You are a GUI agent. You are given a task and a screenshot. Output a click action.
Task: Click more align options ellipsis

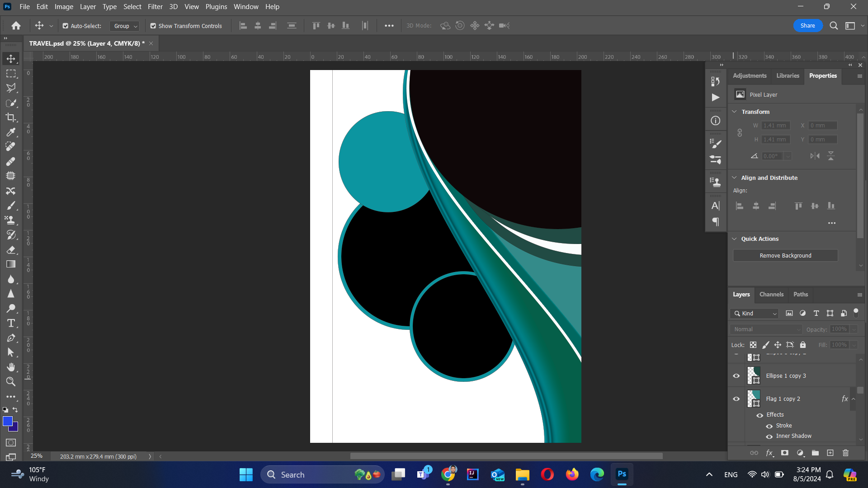point(831,223)
